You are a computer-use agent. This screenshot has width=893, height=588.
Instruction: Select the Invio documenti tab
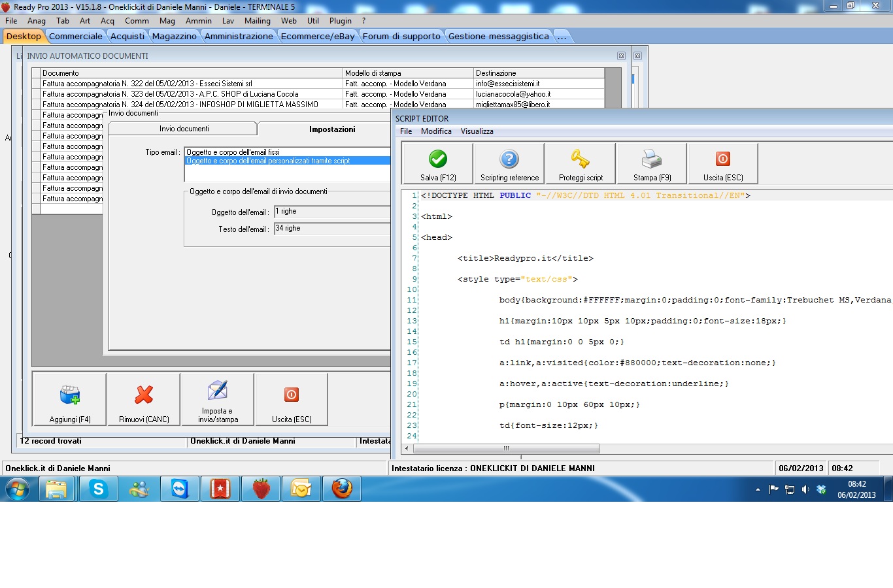click(184, 129)
